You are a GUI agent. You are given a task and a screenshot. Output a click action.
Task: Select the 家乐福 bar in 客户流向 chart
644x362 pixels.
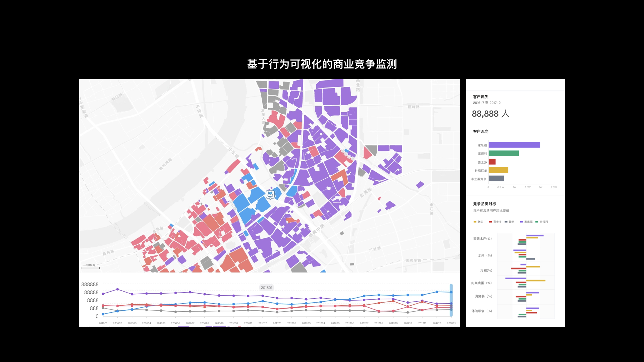(514, 145)
